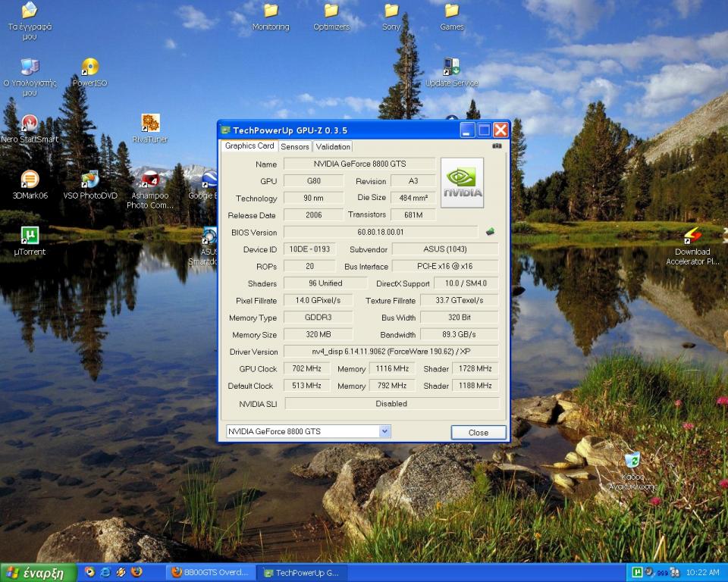
Task: Switch to the Sensors tab
Action: [295, 147]
